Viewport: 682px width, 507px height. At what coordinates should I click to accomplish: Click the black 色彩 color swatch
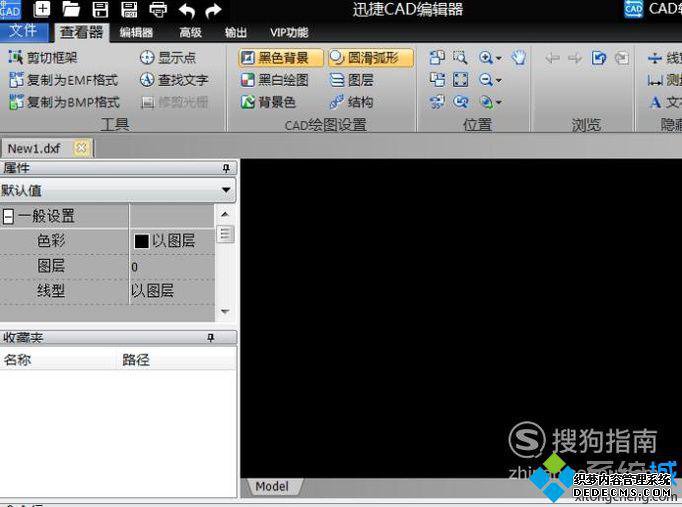(x=141, y=241)
